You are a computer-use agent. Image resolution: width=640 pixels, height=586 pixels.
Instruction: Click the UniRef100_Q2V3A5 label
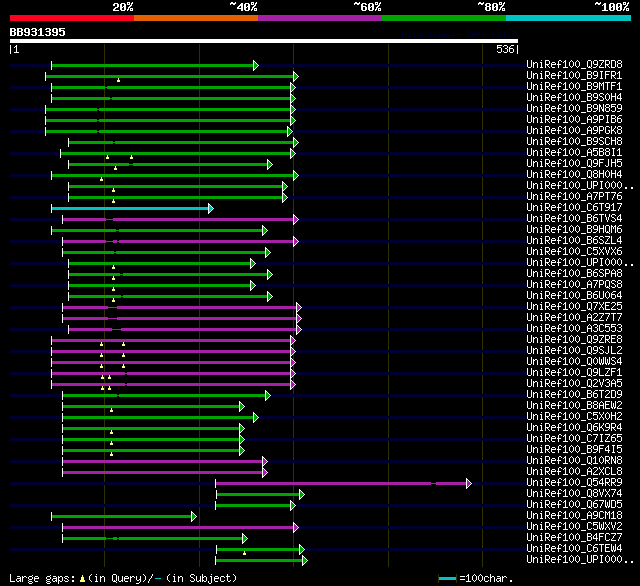pyautogui.click(x=574, y=384)
